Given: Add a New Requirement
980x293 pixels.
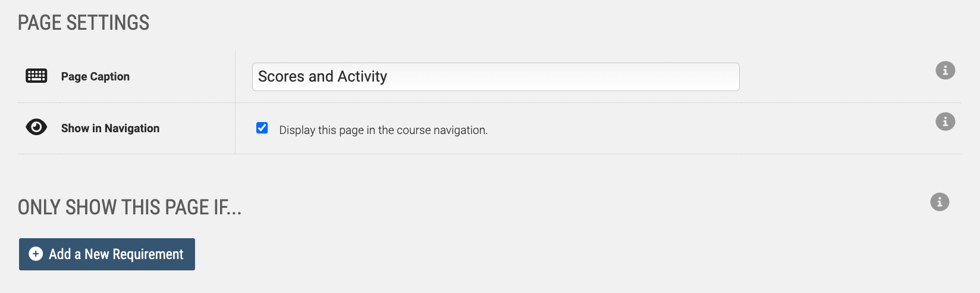Looking at the screenshot, I should 107,254.
